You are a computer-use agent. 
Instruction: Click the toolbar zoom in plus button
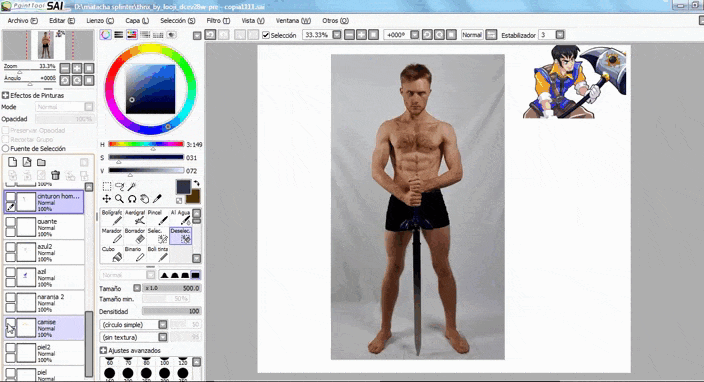coord(361,35)
